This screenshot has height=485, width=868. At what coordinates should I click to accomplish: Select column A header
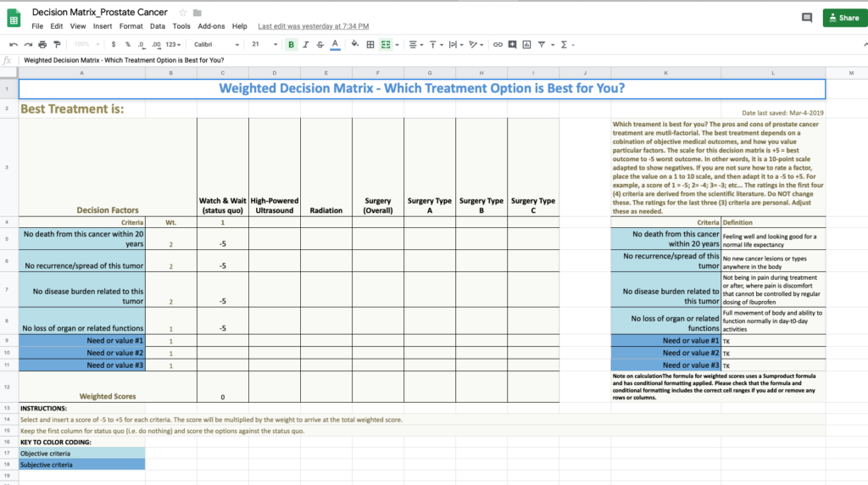coord(82,73)
